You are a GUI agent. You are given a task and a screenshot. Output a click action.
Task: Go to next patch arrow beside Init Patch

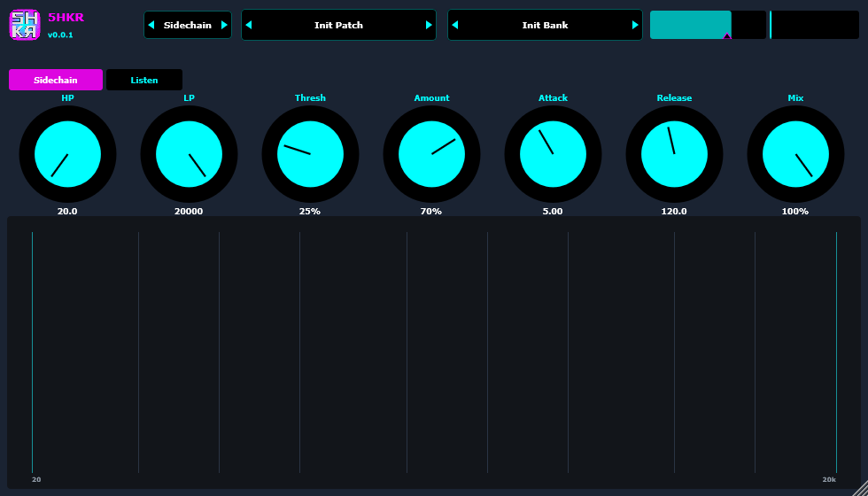tap(429, 25)
